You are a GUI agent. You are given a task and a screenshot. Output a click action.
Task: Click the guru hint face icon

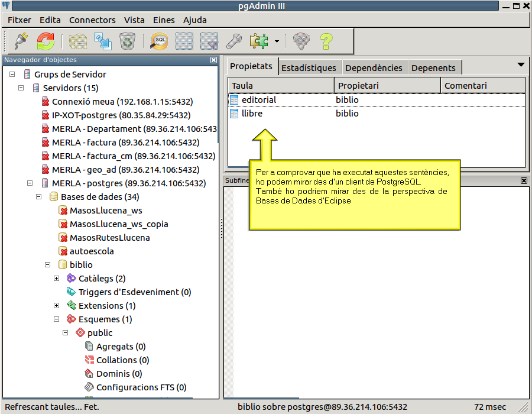[x=301, y=41]
